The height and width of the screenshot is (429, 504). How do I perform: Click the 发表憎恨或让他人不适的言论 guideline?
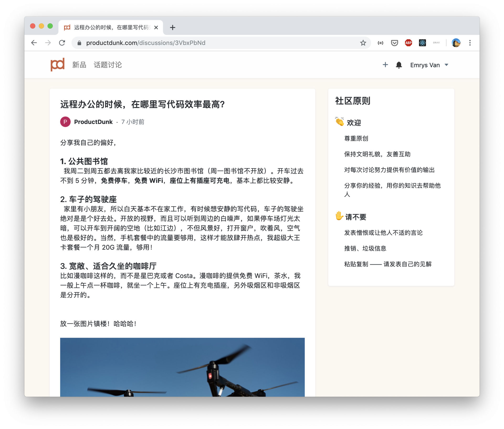[383, 233]
